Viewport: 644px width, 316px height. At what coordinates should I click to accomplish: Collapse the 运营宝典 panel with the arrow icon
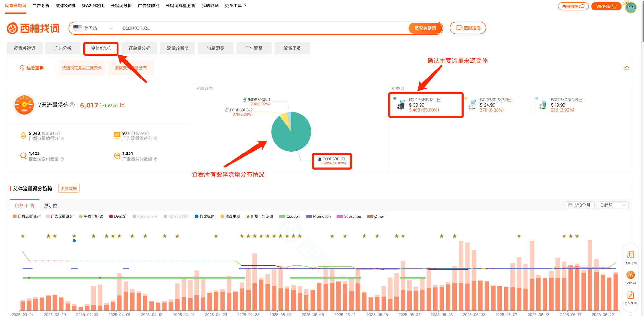(x=627, y=68)
